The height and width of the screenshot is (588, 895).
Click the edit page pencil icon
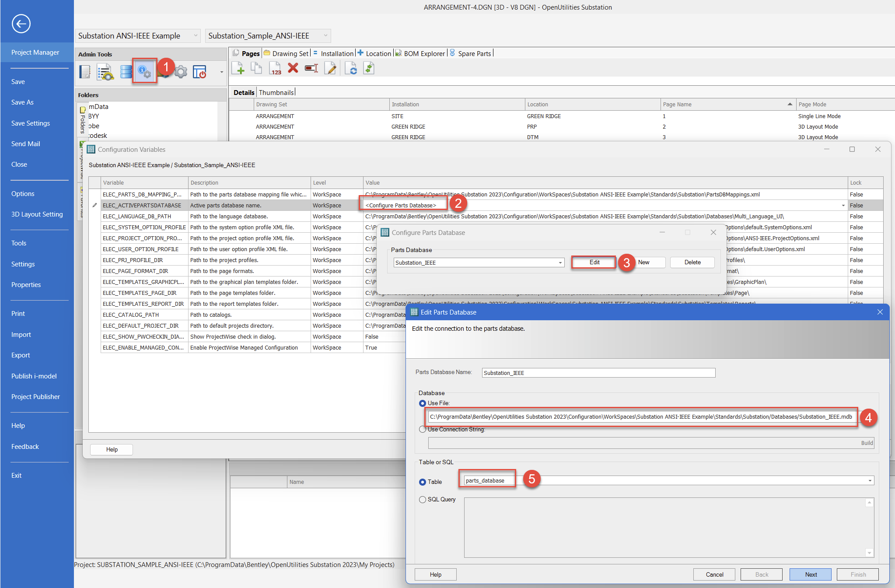tap(330, 68)
